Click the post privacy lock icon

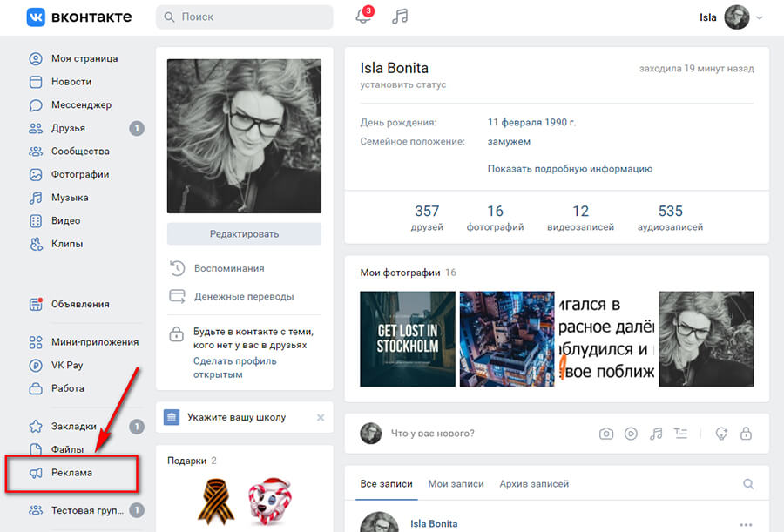coord(746,433)
